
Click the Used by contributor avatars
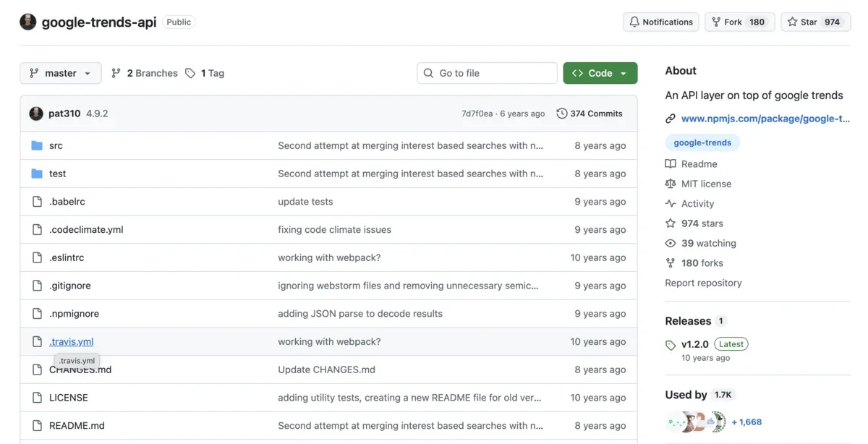tap(696, 422)
